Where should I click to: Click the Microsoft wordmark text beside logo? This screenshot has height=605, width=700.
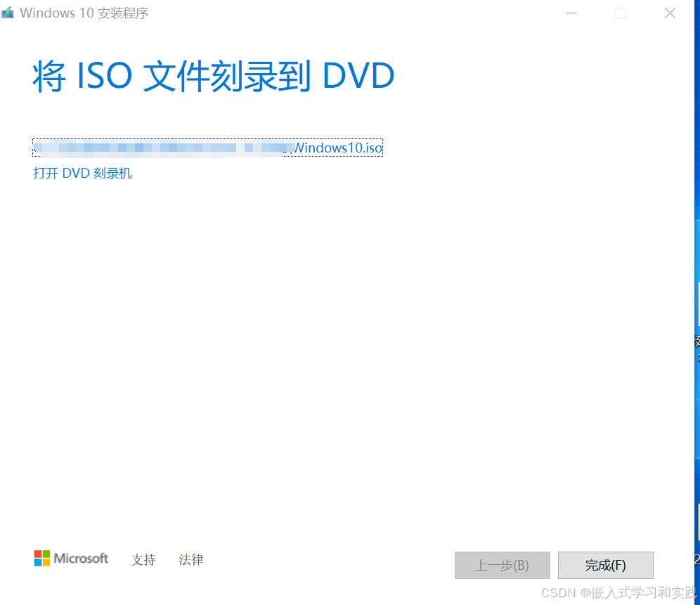click(81, 558)
